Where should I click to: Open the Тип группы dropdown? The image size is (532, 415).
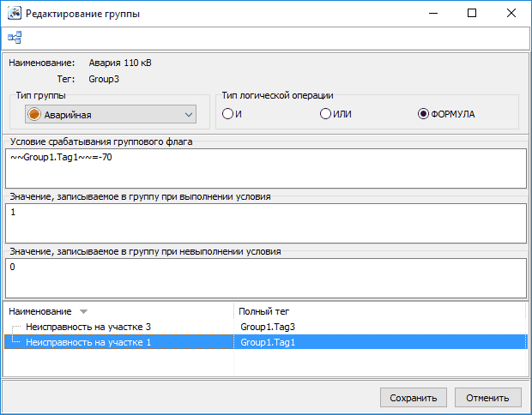click(188, 114)
